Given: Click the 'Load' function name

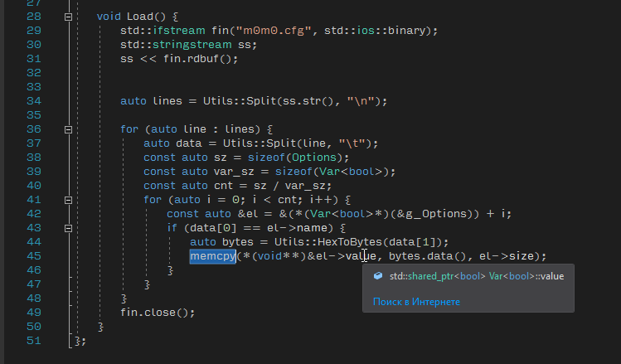Looking at the screenshot, I should 140,17.
